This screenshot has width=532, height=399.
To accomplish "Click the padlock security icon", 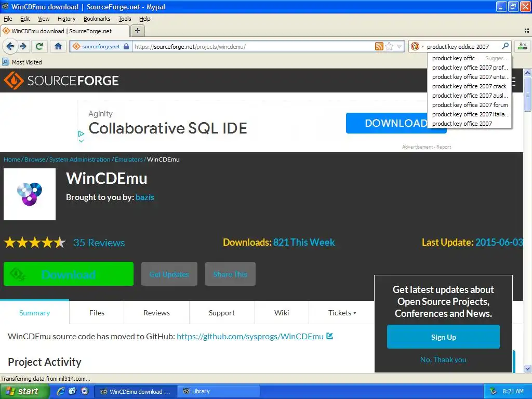I will click(126, 46).
